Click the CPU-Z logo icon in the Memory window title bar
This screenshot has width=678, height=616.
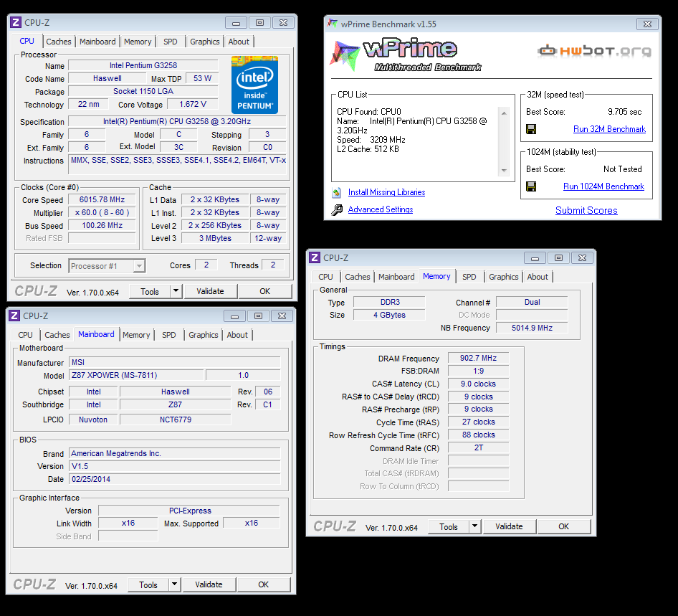[315, 258]
